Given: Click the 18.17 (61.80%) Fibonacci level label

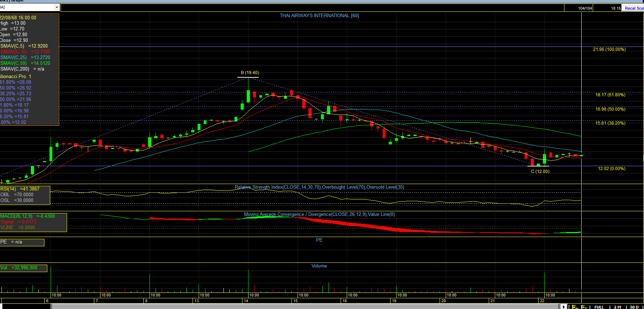Looking at the screenshot, I should (x=610, y=95).
